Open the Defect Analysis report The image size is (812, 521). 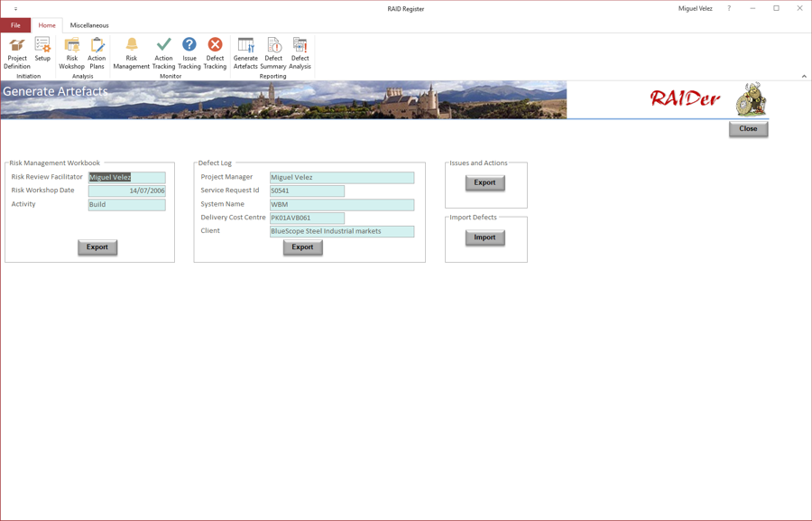pyautogui.click(x=300, y=53)
